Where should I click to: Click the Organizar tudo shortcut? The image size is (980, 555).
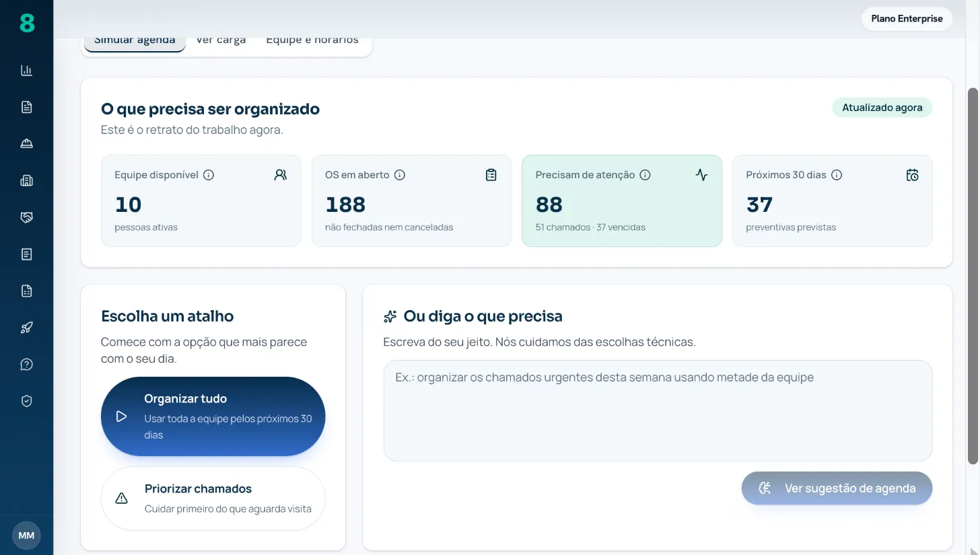[x=213, y=416]
